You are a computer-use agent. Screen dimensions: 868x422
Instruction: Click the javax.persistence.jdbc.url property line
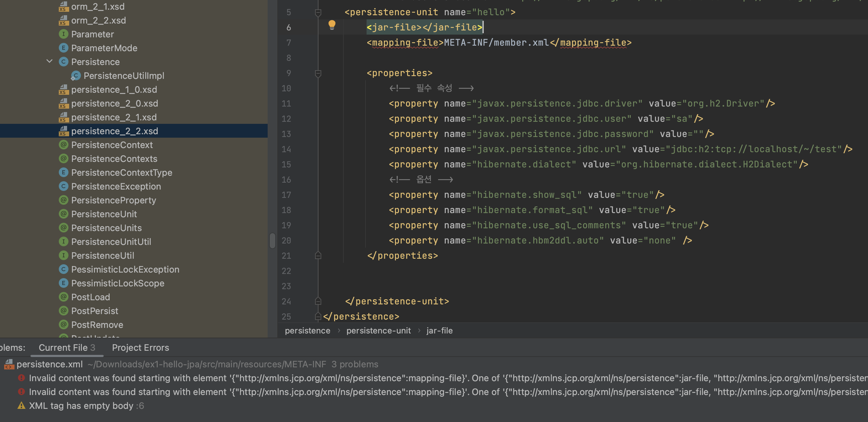click(x=620, y=149)
